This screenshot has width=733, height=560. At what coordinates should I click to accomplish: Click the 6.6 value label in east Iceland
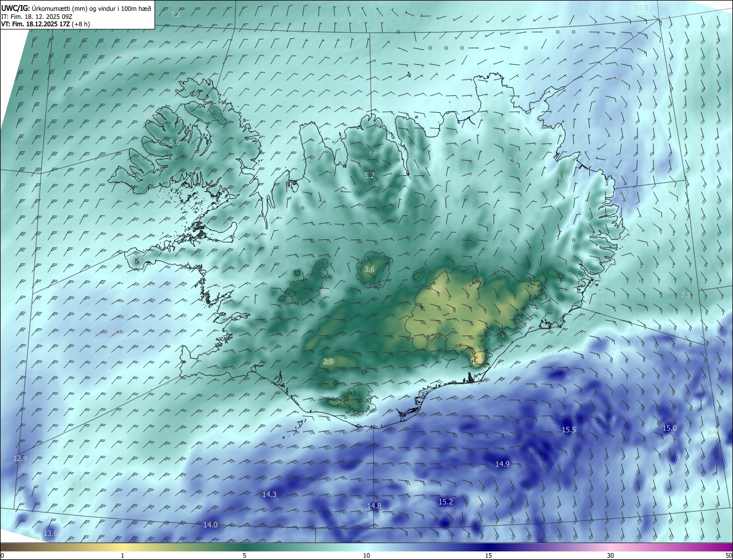(562, 177)
